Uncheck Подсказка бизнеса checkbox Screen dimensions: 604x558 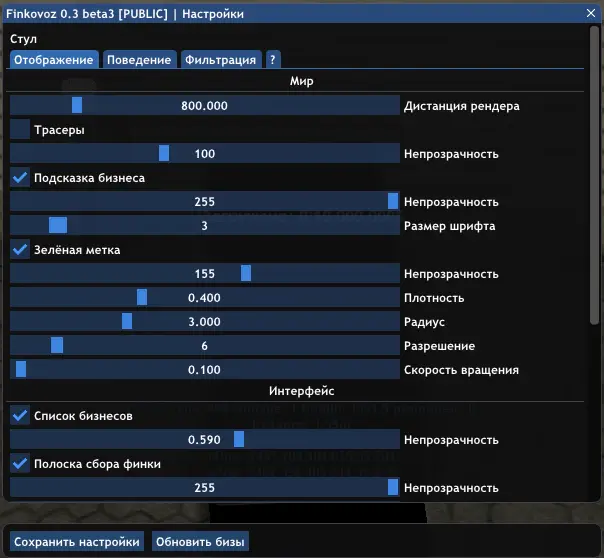pyautogui.click(x=20, y=178)
